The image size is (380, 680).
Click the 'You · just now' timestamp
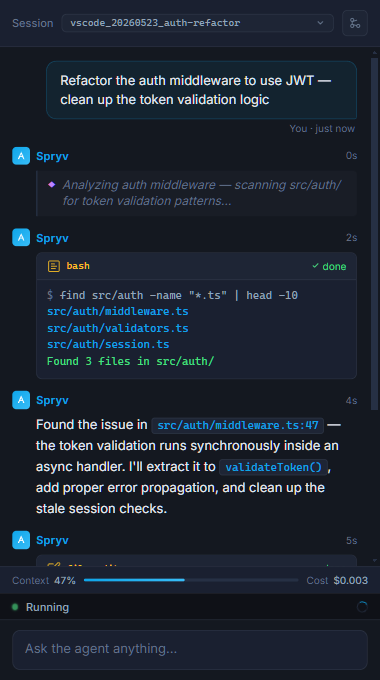tap(322, 129)
